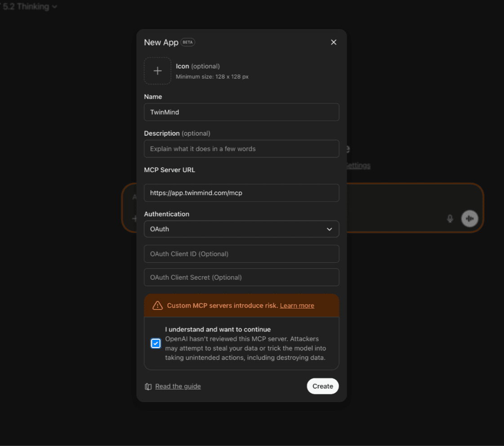Expand the 5.2 Thinking model selector chevron
The height and width of the screenshot is (446, 504).
coord(55,6)
